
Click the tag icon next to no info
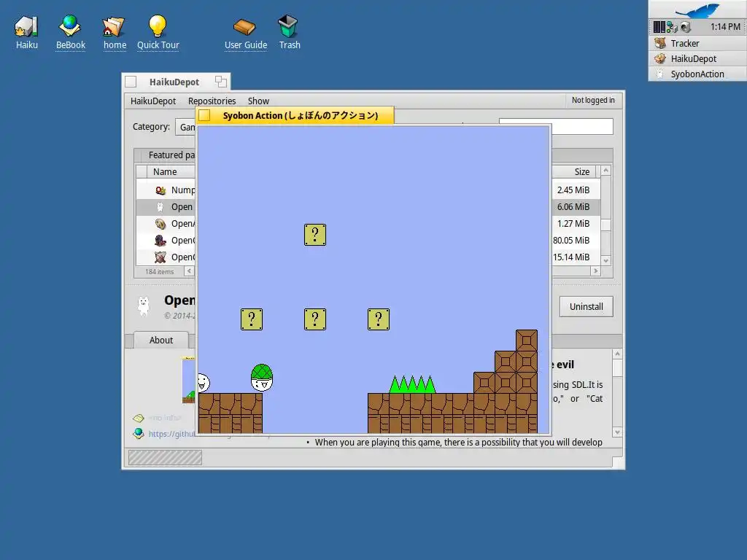click(x=138, y=418)
